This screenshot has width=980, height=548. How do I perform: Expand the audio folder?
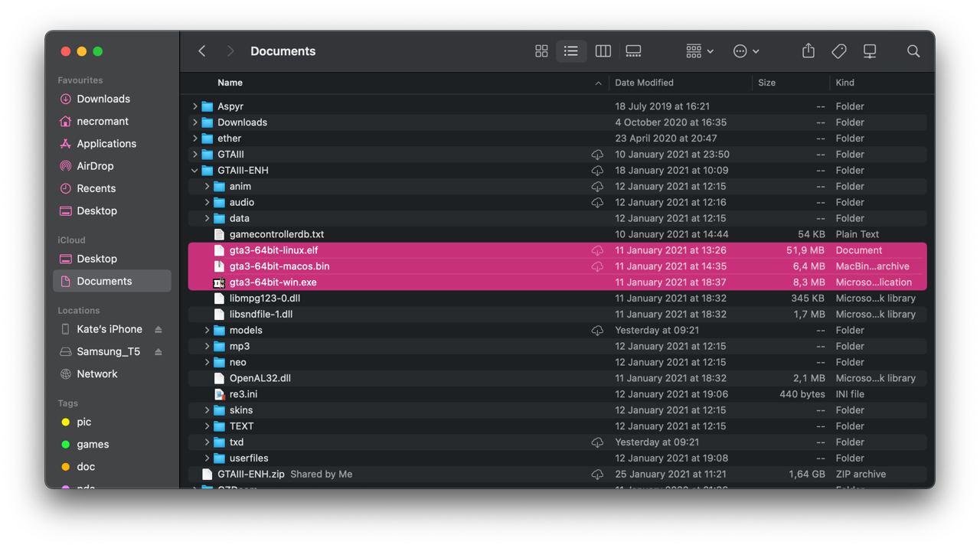(x=207, y=203)
